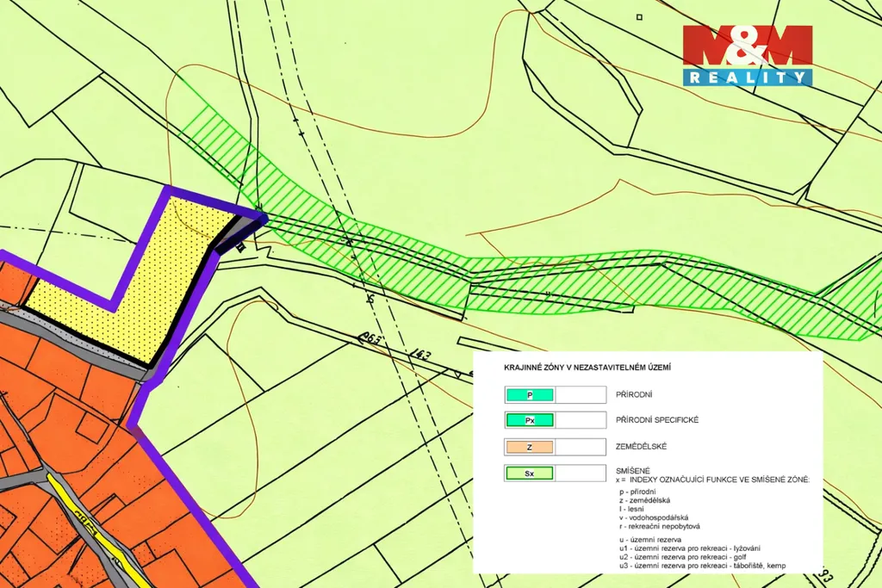882x588 pixels.
Task: Click the orange Z zemědělské swatch
Action: click(529, 447)
